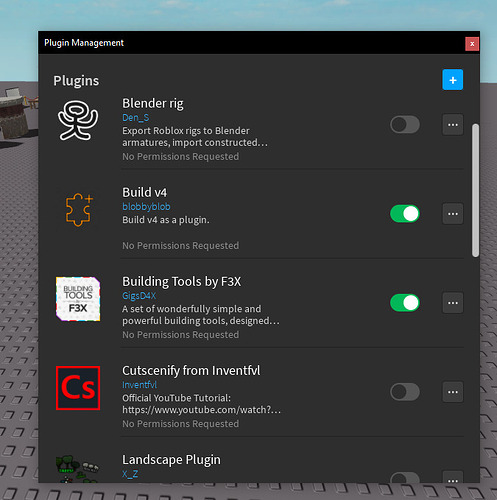Click the Landscape Plugin thumbnail
497x500 pixels.
click(x=78, y=469)
